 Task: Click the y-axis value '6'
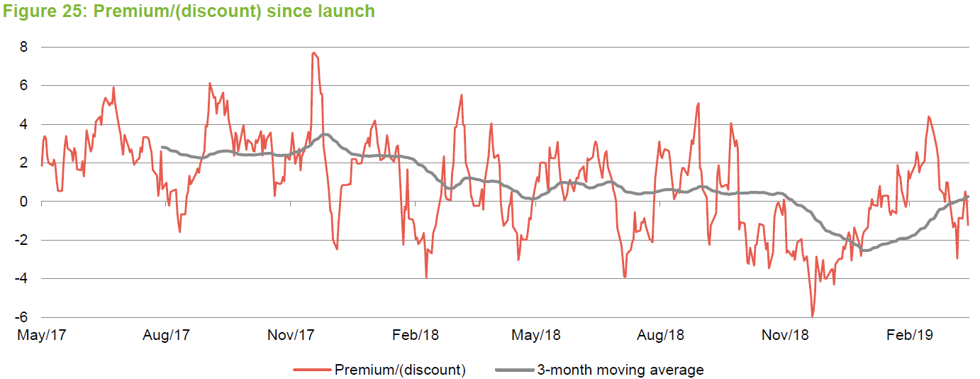(x=23, y=86)
